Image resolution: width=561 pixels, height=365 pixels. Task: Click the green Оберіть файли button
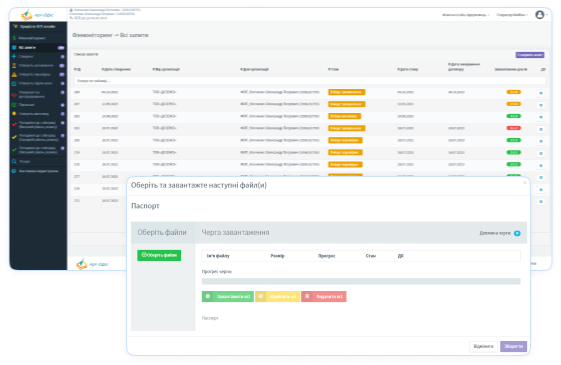(x=159, y=255)
